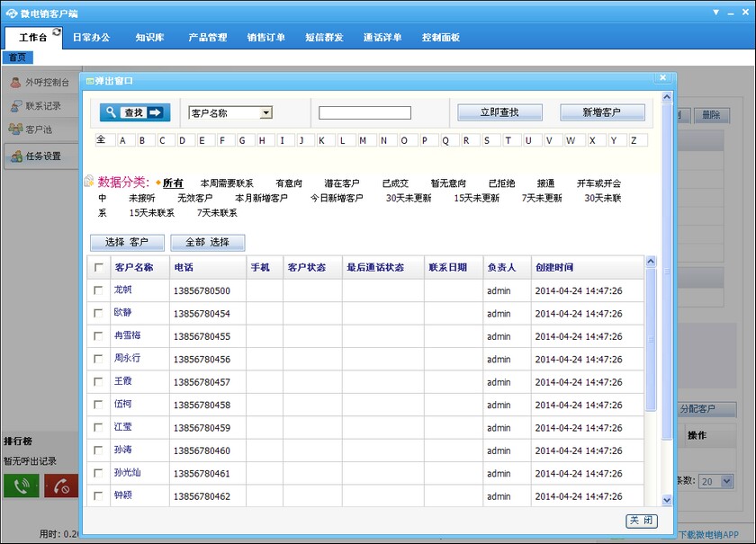The width and height of the screenshot is (756, 544).
Task: Open the 日常办公 menu
Action: click(91, 38)
